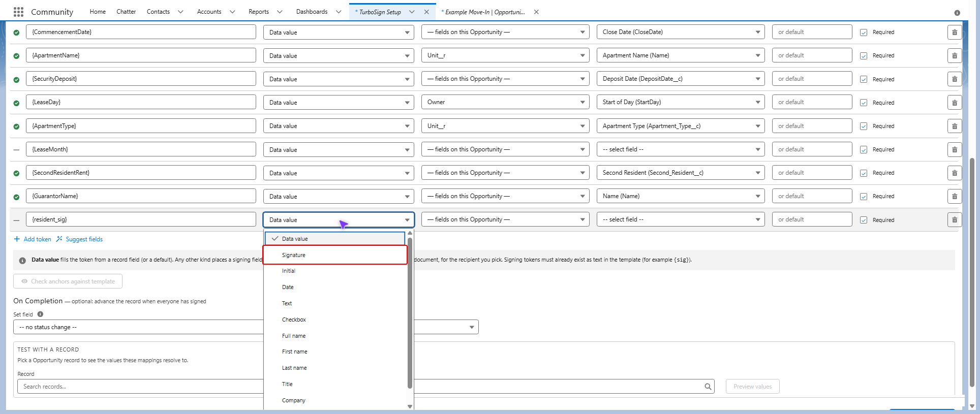The width and height of the screenshot is (980, 414).
Task: Click the Set field info icon
Action: [x=40, y=314]
